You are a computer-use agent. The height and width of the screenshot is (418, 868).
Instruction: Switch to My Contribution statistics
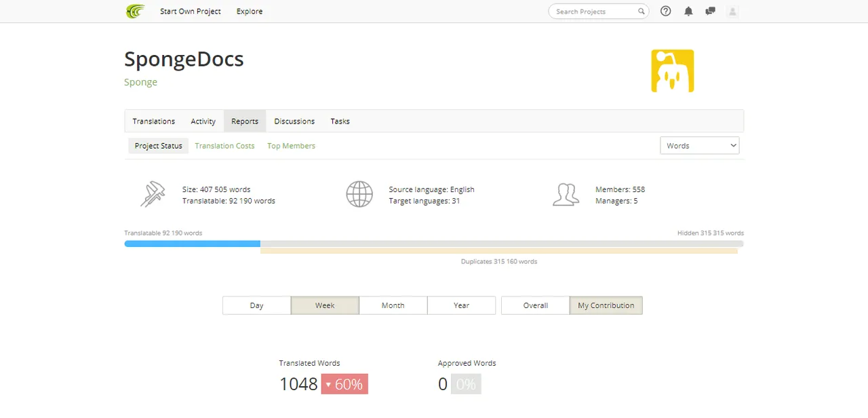(x=606, y=305)
